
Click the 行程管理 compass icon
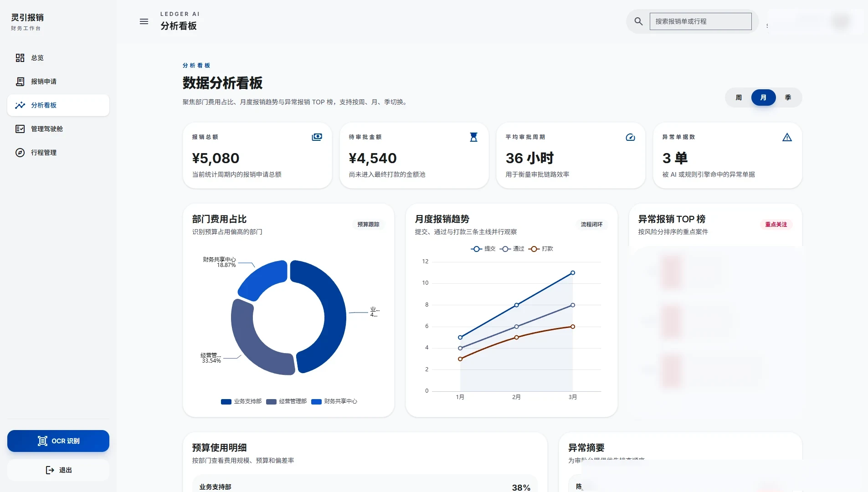[20, 153]
